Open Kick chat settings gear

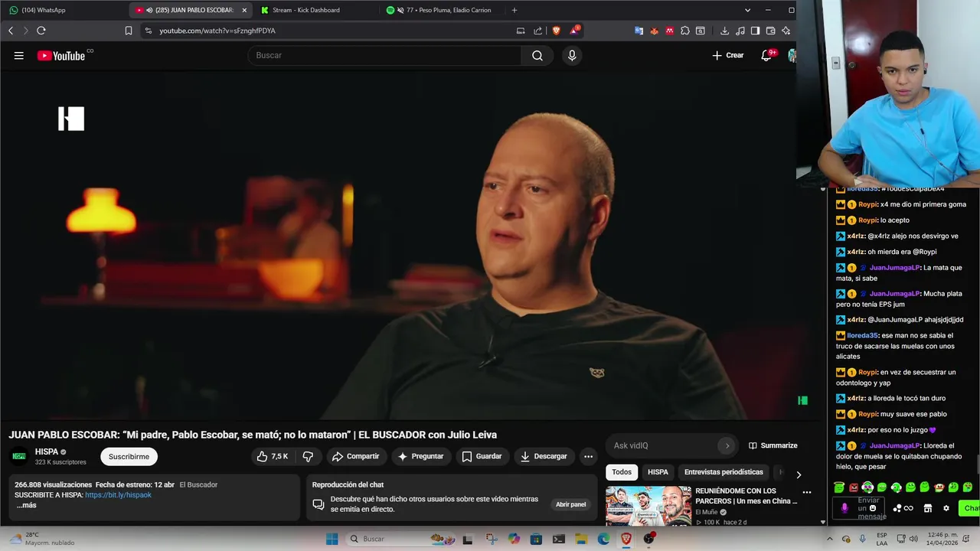(x=946, y=508)
